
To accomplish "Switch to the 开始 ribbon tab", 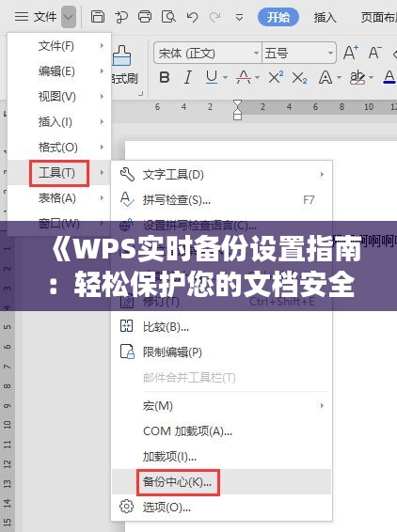I will click(278, 17).
